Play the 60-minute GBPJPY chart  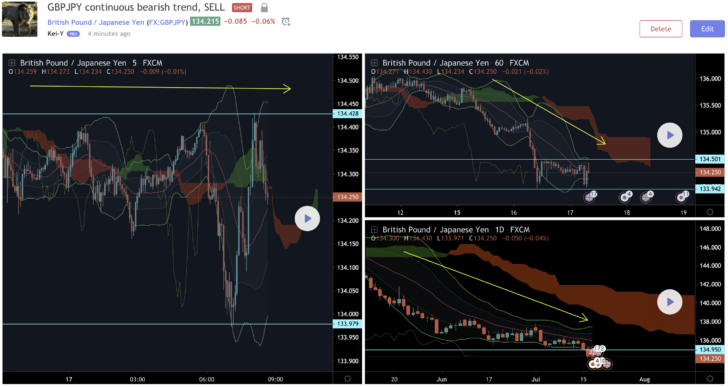[x=670, y=135]
